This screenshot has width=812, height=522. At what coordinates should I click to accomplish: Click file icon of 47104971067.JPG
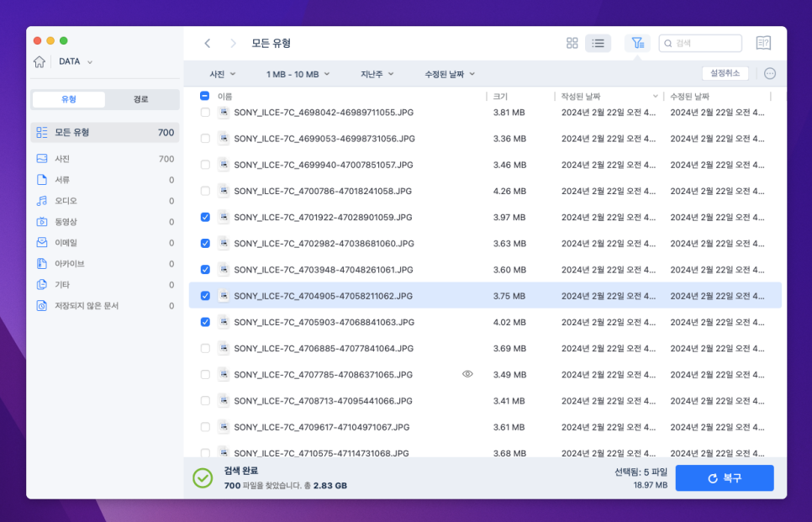pos(224,427)
